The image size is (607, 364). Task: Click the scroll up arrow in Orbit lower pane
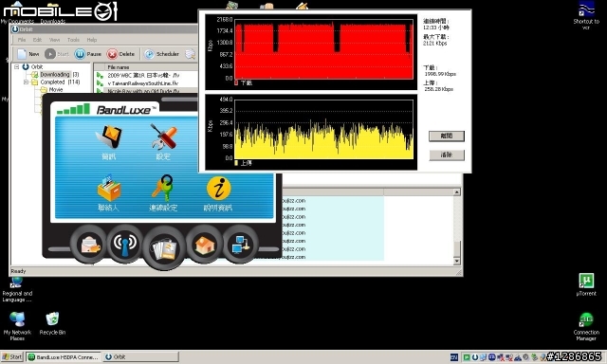(x=457, y=192)
